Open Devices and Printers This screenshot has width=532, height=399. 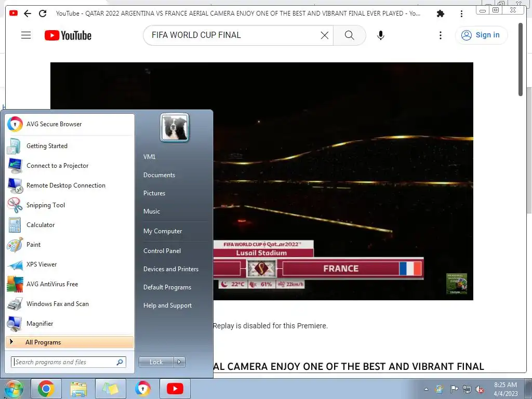coord(170,269)
